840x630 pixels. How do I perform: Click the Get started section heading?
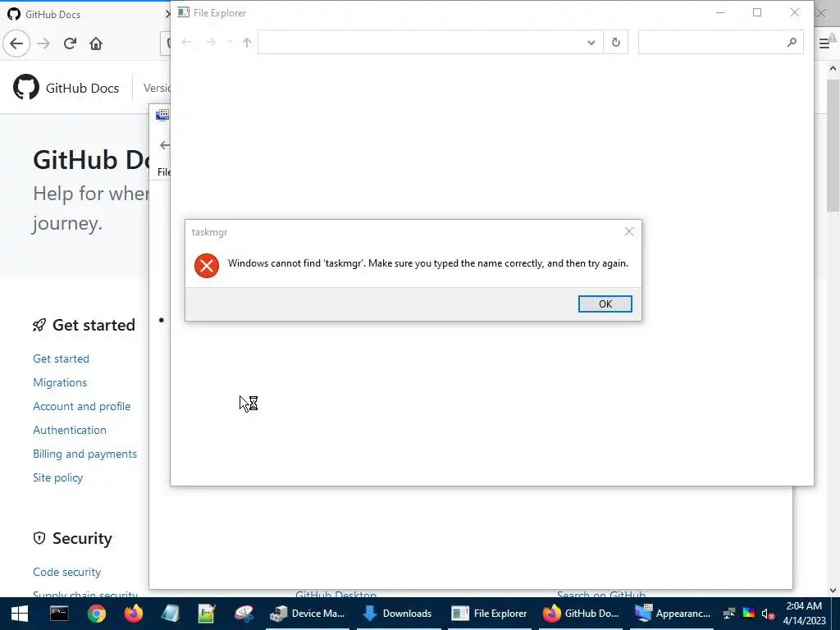pos(94,325)
